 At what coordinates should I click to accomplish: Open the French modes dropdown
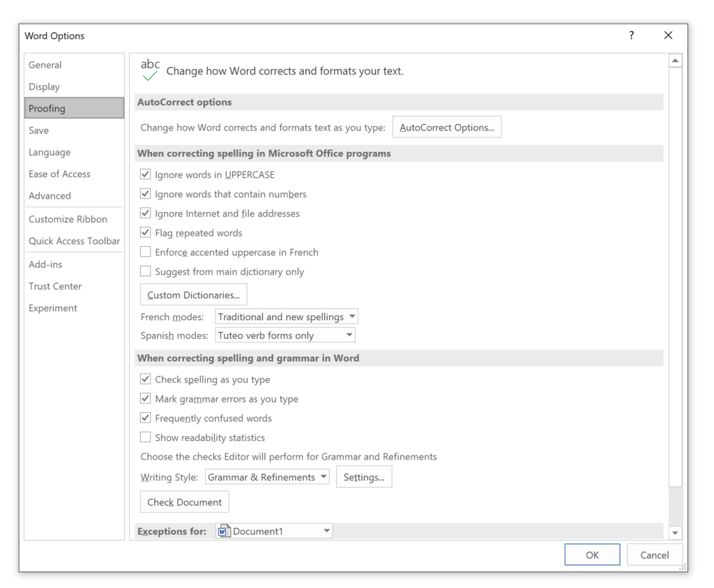350,316
